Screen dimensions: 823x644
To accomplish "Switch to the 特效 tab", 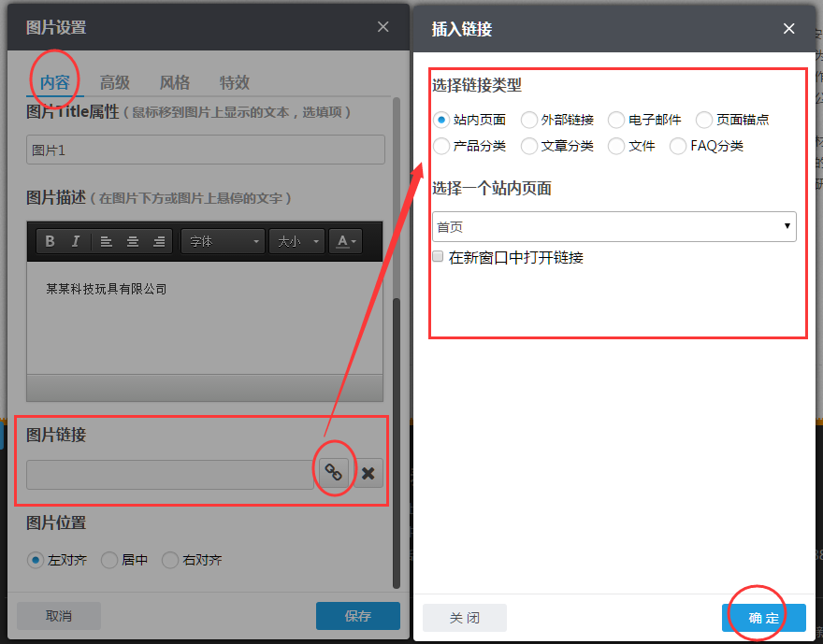I will (234, 82).
